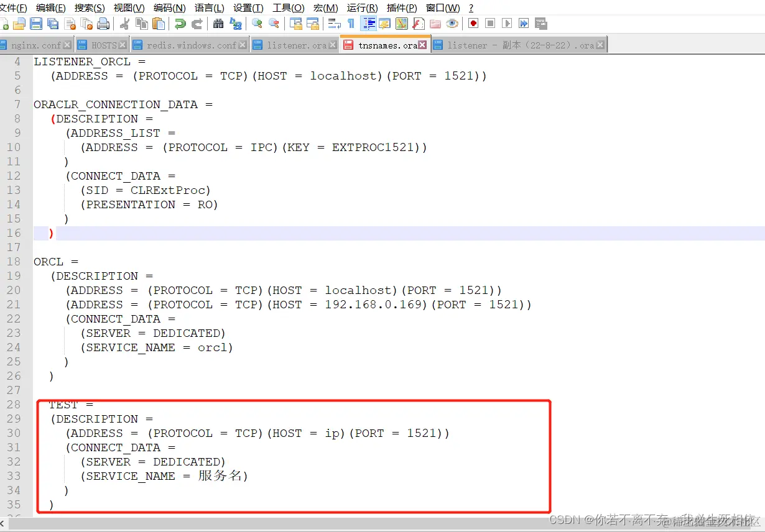Zoom out with magnifier minus icon

[274, 24]
